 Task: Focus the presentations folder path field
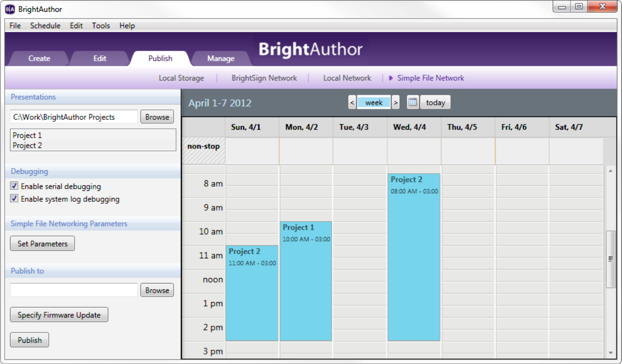click(x=74, y=117)
